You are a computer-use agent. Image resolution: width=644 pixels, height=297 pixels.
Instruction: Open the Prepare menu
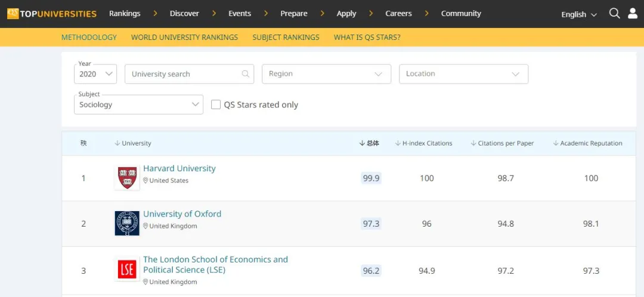click(x=294, y=14)
